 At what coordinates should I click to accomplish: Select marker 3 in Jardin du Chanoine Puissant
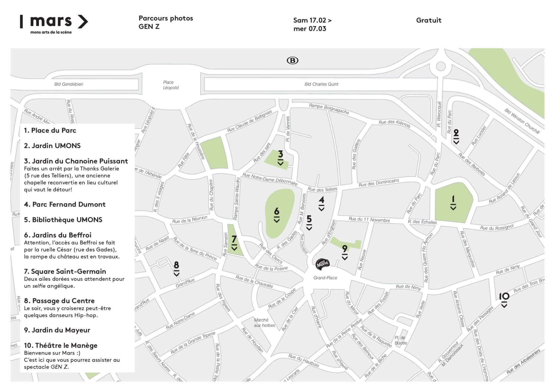point(280,158)
